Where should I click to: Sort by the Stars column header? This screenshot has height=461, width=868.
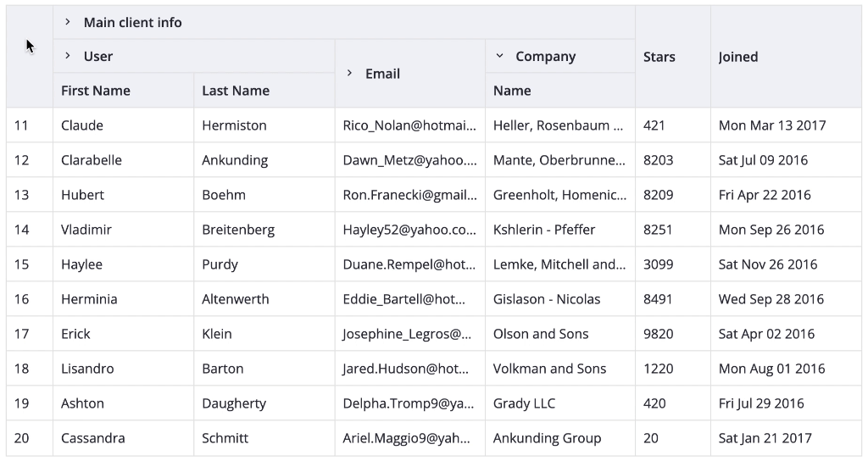[x=673, y=57]
